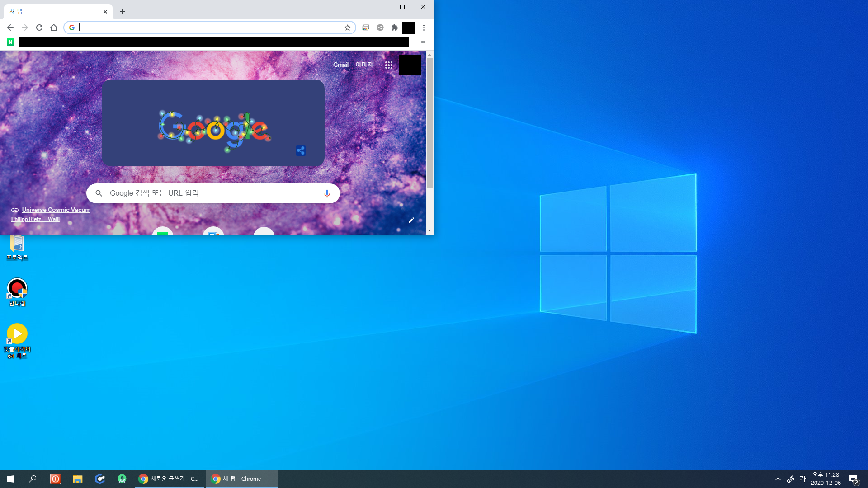This screenshot has width=868, height=488.
Task: Click the Google account avatar on page
Action: (410, 65)
